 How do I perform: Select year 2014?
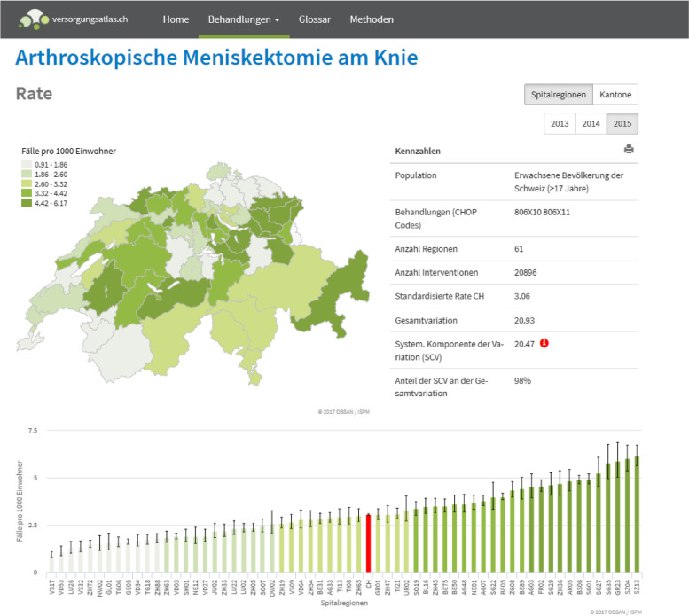[x=591, y=124]
